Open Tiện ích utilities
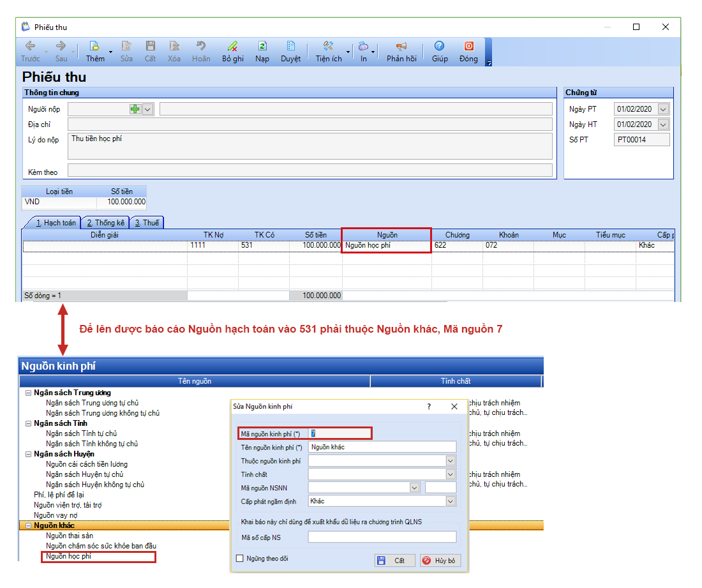 (329, 52)
